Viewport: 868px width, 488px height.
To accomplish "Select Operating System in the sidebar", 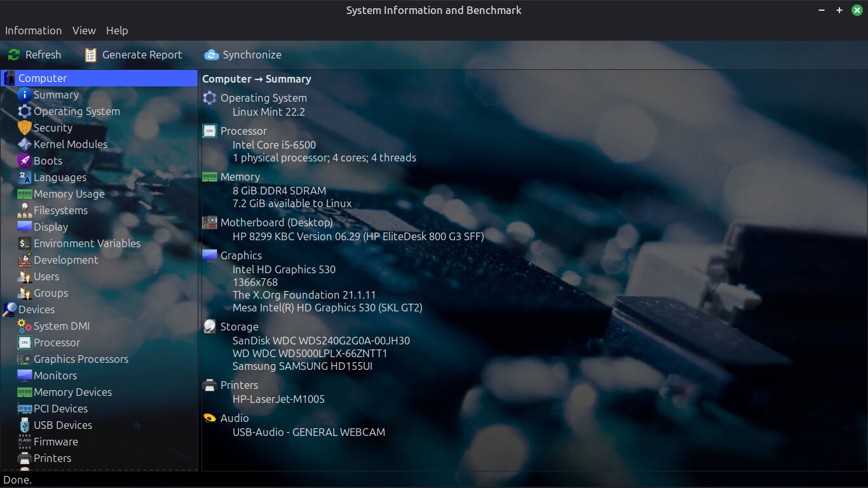I will pyautogui.click(x=76, y=111).
